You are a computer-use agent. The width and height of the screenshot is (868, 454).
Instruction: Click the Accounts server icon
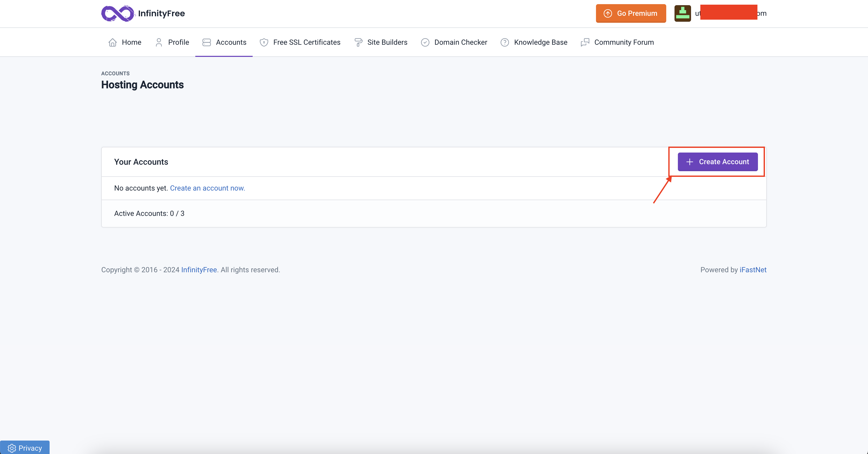pos(207,42)
